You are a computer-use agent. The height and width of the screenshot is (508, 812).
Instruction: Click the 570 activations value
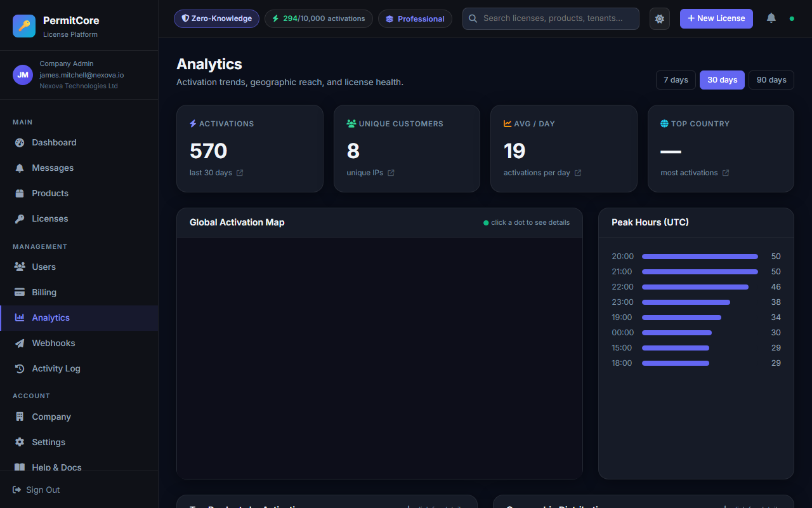click(208, 151)
